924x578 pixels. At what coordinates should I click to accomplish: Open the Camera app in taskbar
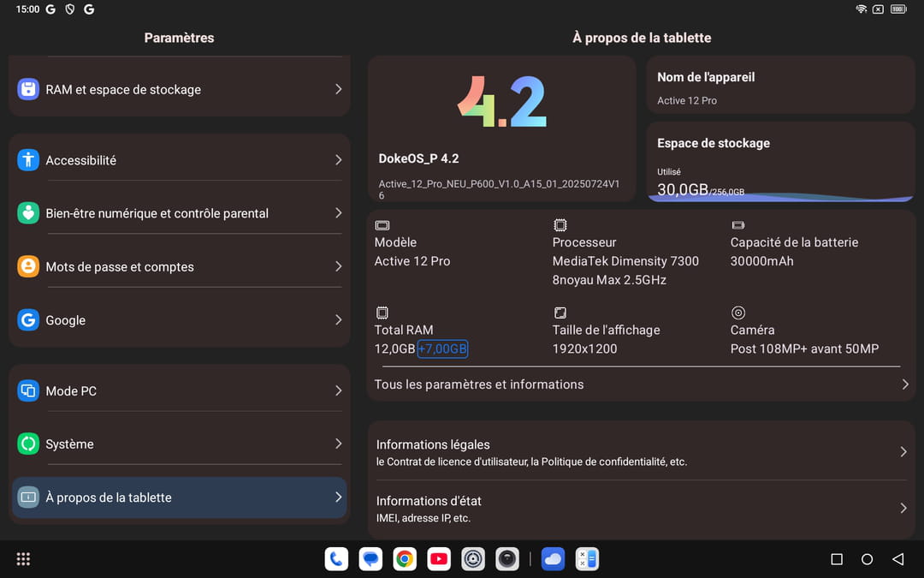point(507,559)
